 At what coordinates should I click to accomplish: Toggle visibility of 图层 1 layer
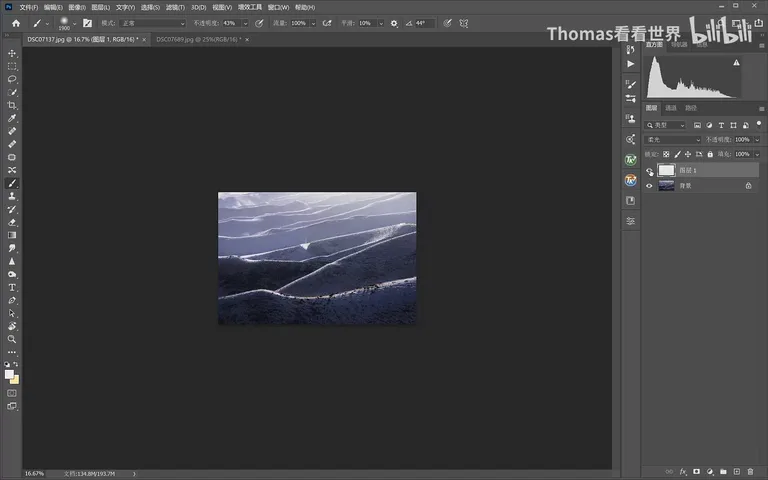(x=649, y=171)
